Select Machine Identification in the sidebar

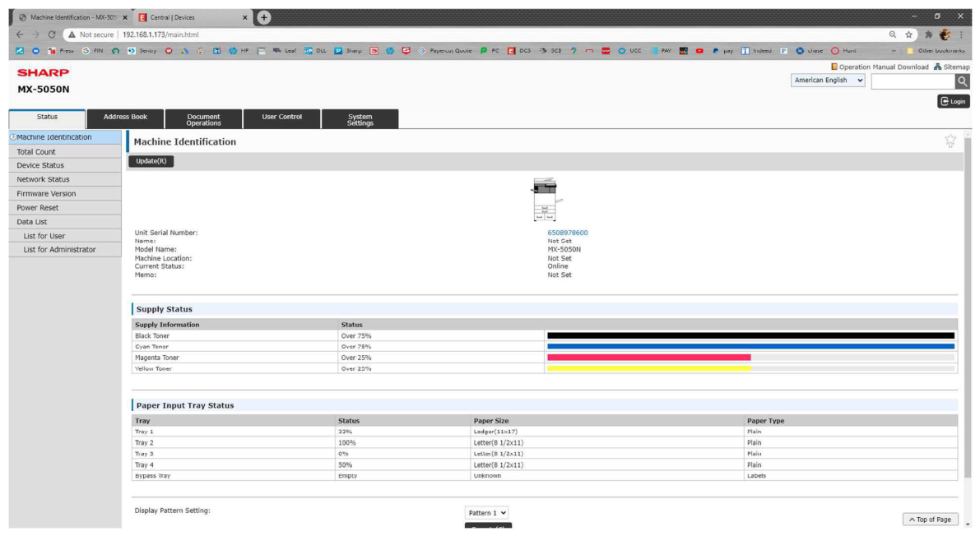(65, 137)
